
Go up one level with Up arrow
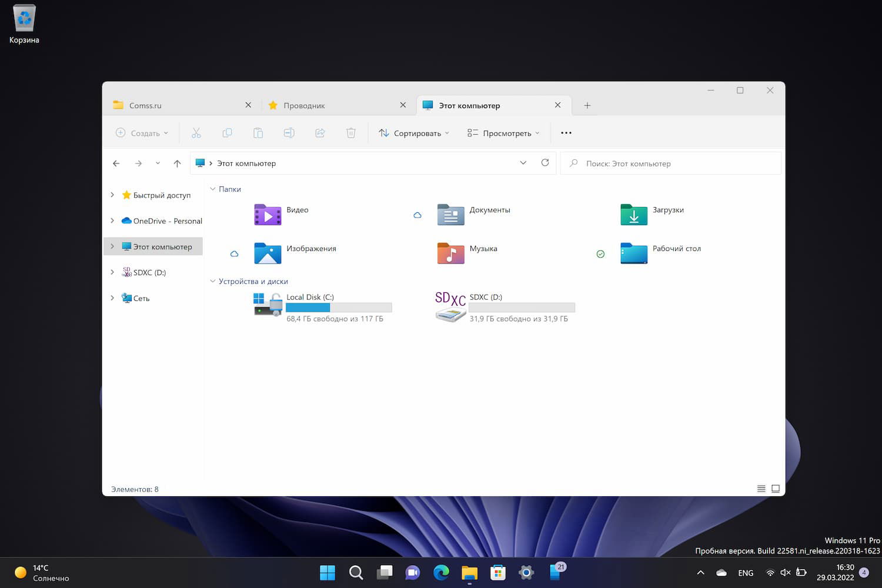click(177, 163)
